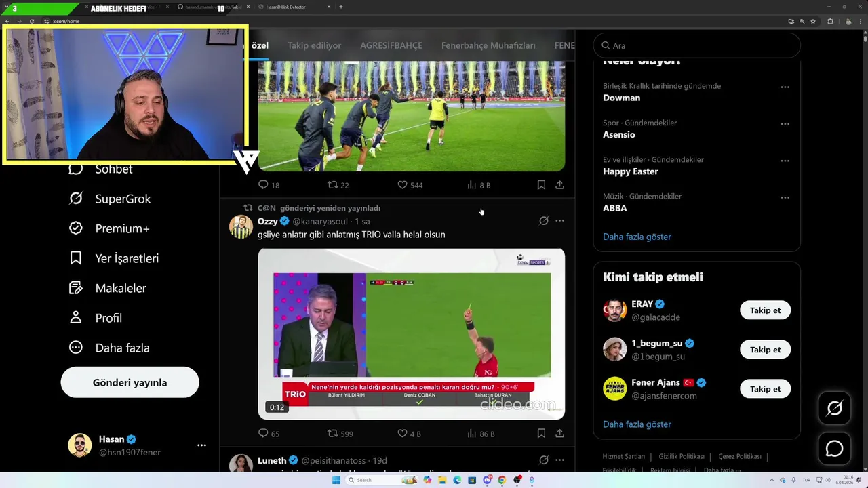Open Daha fazla sidebar menu
868x488 pixels.
coord(109,348)
